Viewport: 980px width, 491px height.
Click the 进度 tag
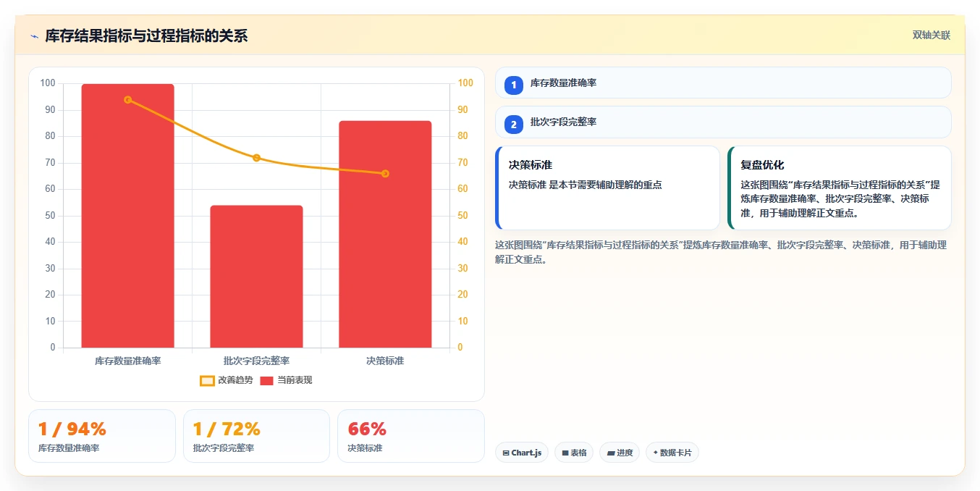click(x=620, y=453)
